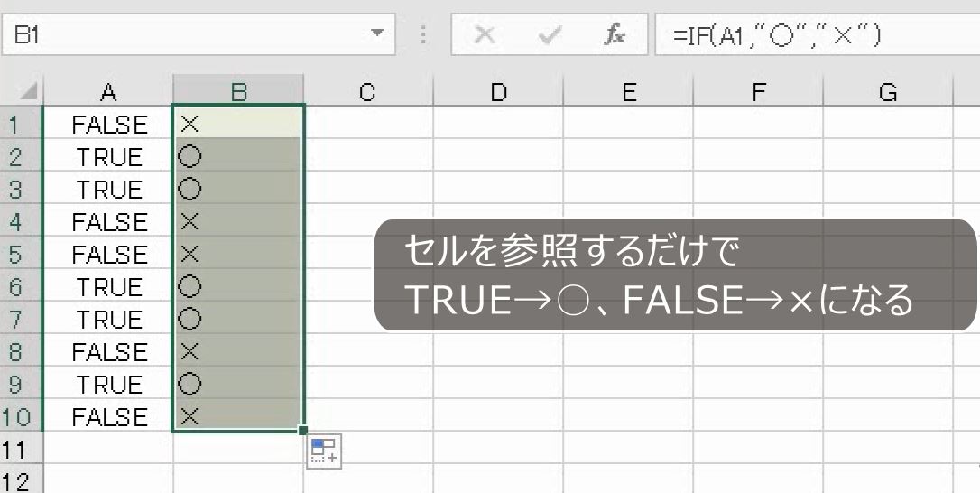This screenshot has height=493, width=980.
Task: Select row 8 header
Action: [22, 349]
